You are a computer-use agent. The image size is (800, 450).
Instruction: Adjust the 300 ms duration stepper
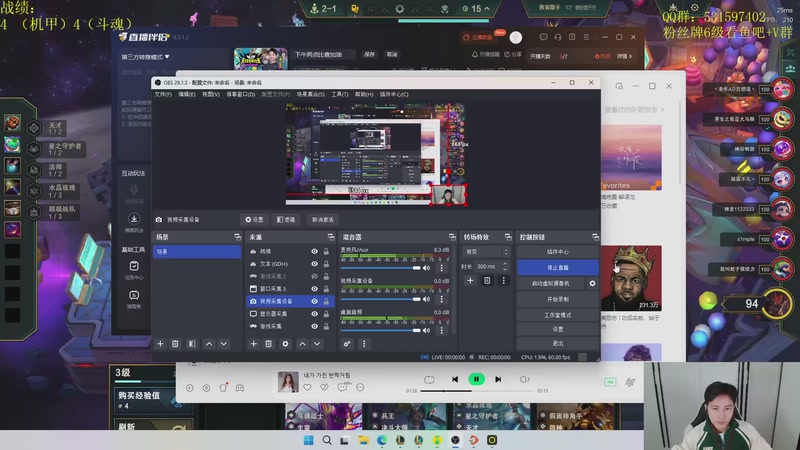505,266
